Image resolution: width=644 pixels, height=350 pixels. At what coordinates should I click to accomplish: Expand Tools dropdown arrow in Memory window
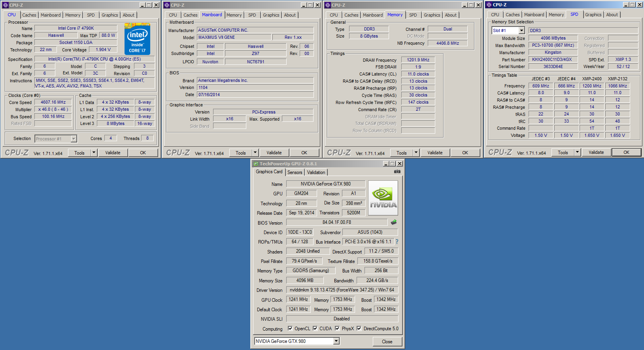[416, 153]
